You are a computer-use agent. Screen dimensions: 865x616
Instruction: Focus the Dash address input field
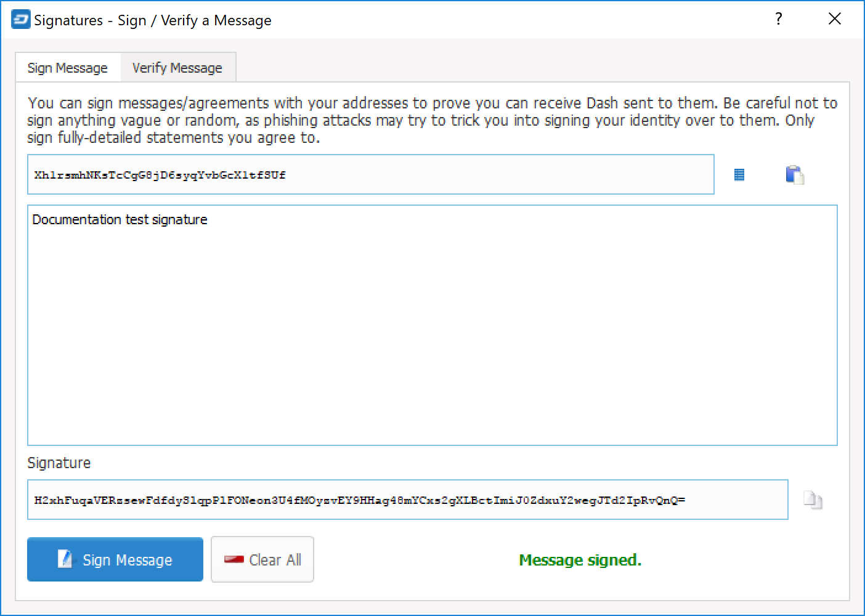370,175
